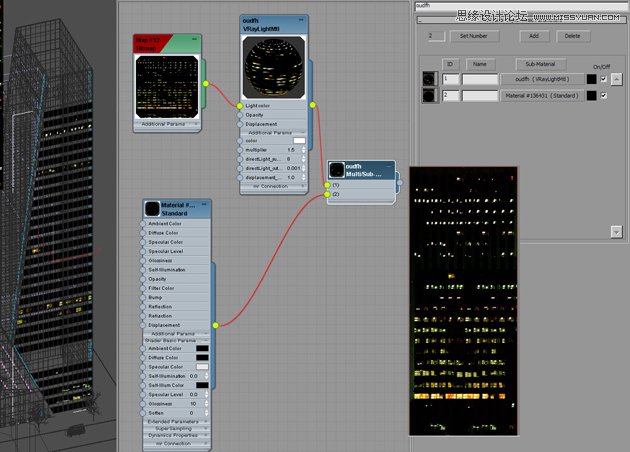
Task: Click the VRayLightMtl node's yellow output socket
Action: (x=313, y=105)
